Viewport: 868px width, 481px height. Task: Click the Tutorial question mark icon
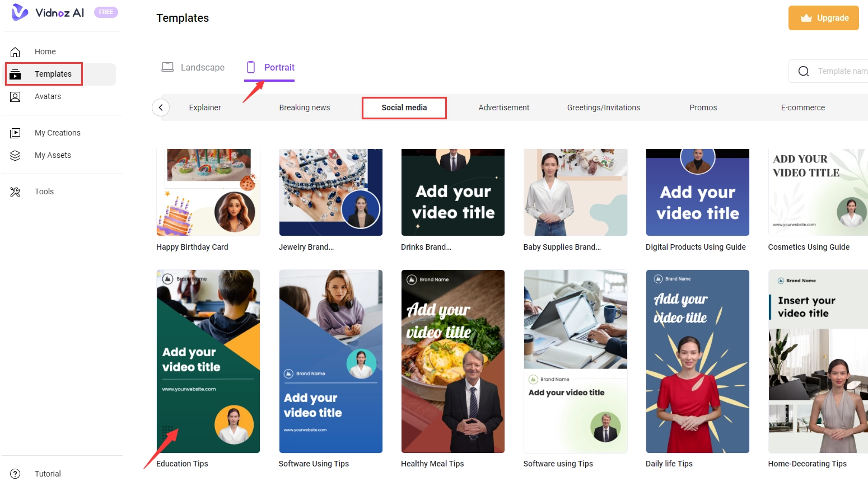tap(15, 474)
